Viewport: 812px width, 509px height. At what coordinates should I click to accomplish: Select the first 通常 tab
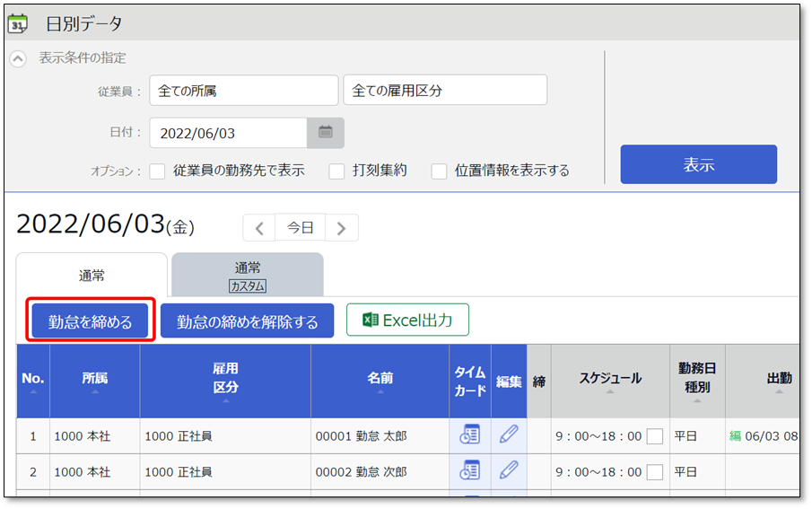coord(92,276)
